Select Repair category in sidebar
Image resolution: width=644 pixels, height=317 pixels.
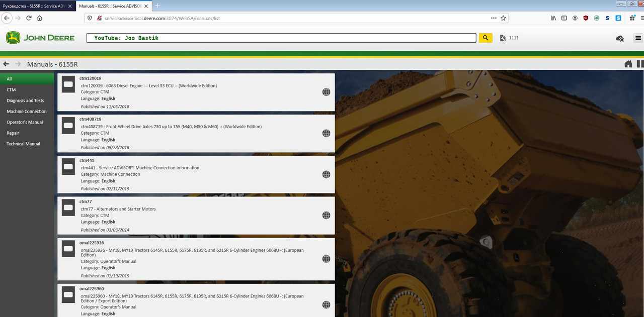point(27,133)
